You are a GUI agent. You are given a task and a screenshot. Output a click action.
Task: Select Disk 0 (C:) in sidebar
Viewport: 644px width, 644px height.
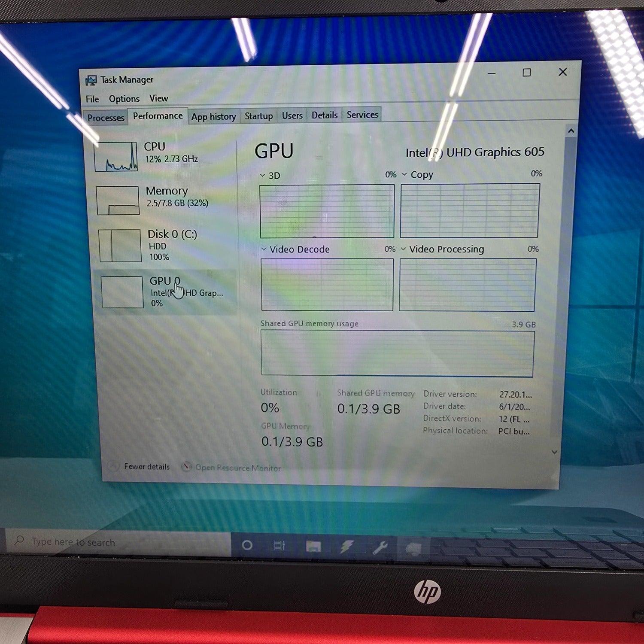pos(172,244)
